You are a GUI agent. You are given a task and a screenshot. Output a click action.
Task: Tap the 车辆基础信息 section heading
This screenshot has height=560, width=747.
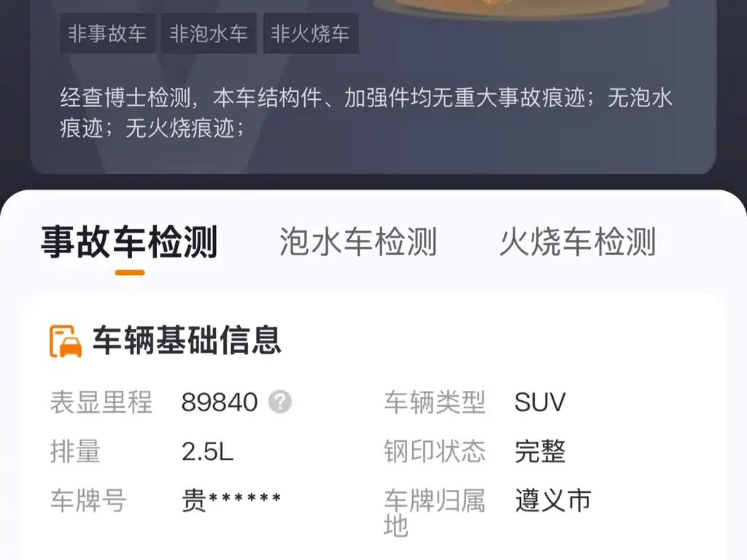(187, 341)
